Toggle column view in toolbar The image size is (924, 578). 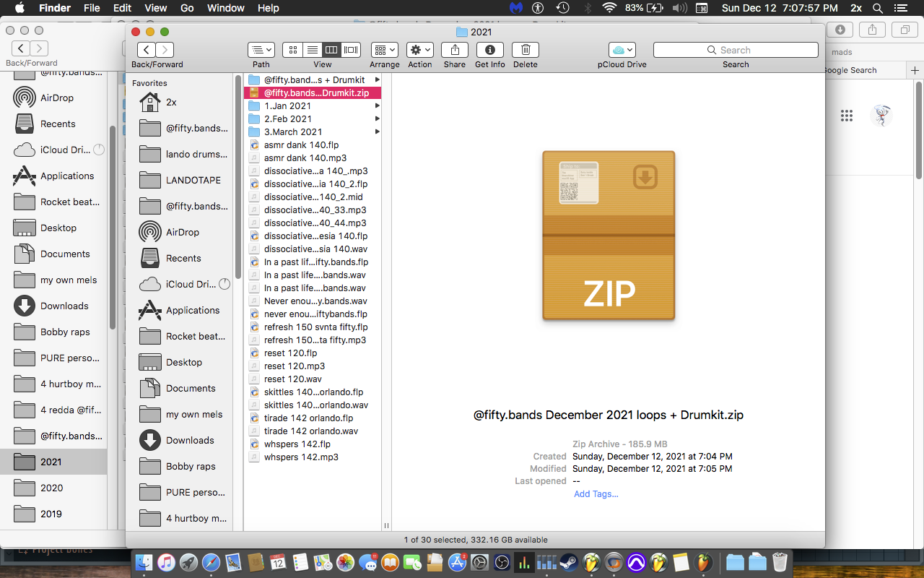pos(331,50)
